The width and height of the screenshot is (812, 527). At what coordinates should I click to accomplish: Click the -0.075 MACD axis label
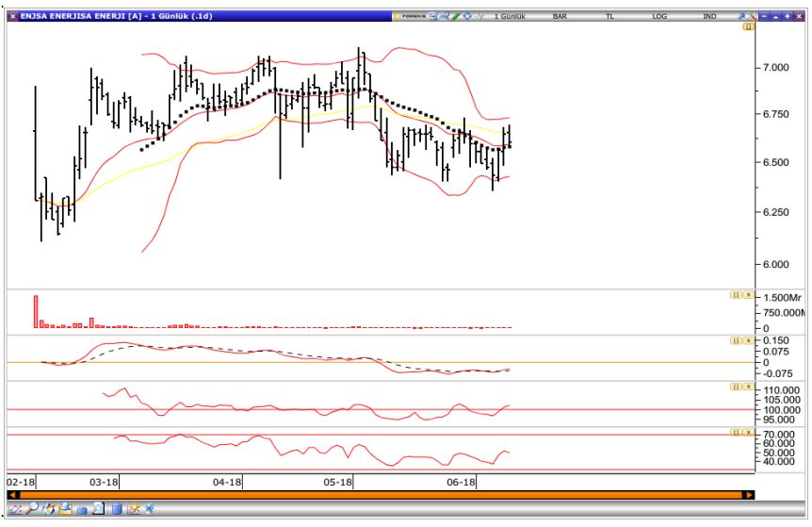(776, 373)
